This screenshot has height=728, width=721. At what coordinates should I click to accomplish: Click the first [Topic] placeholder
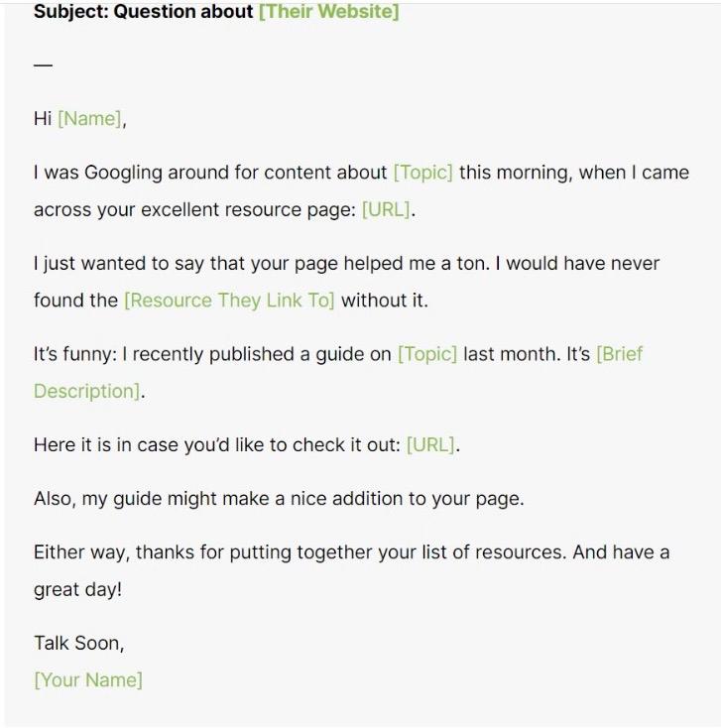[422, 173]
